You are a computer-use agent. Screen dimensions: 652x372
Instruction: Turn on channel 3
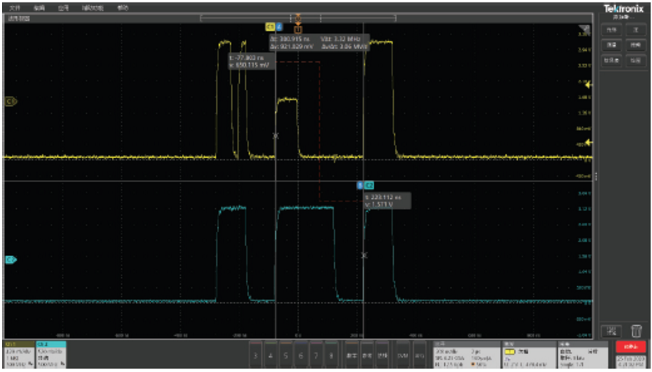[x=255, y=355]
